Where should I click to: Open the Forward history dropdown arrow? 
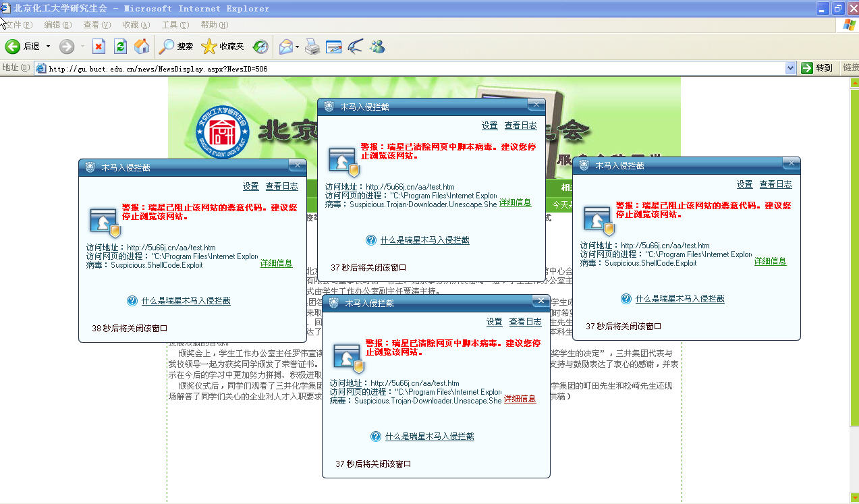83,47
